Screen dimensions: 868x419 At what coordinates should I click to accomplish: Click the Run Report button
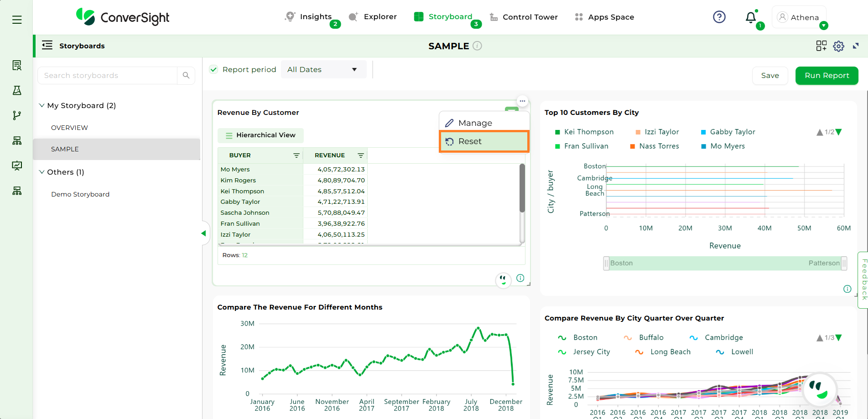826,76
